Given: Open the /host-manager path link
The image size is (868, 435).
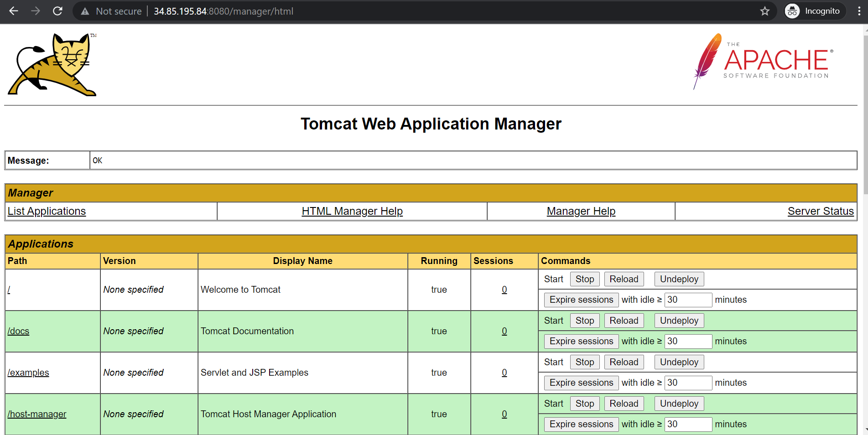Looking at the screenshot, I should [37, 414].
